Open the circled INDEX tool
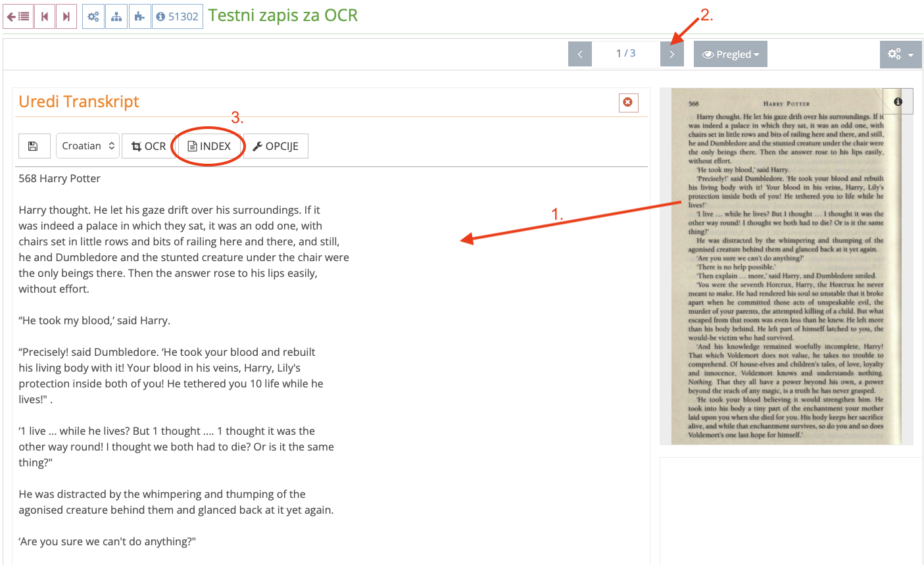The height and width of the screenshot is (565, 924). (208, 145)
